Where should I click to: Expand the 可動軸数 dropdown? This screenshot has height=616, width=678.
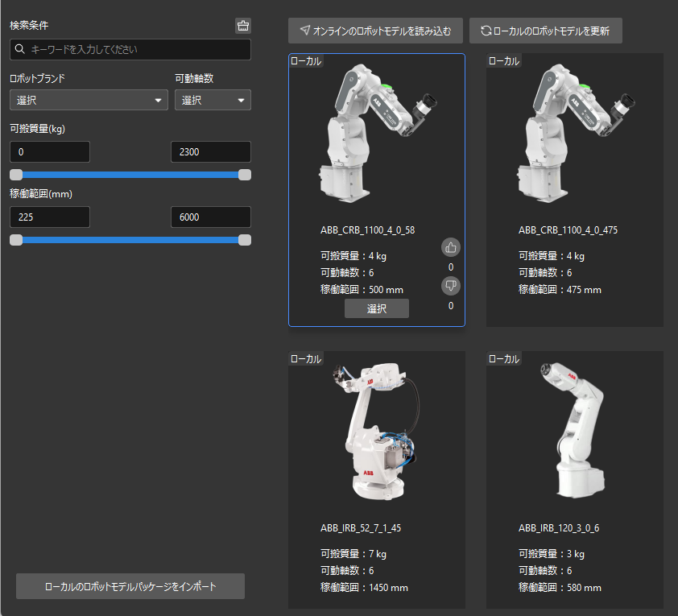213,101
